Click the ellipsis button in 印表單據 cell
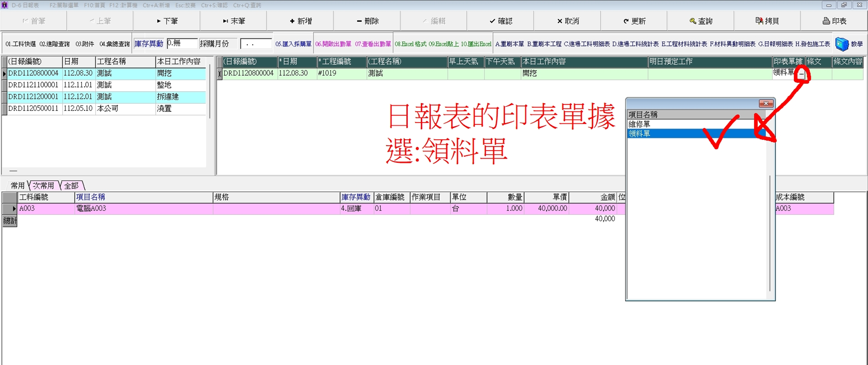Screen dimensions: 868x365 click(x=801, y=74)
